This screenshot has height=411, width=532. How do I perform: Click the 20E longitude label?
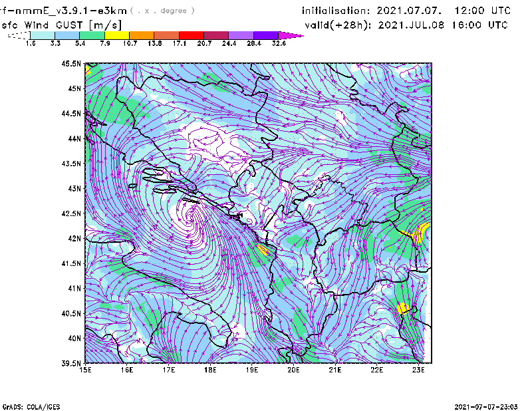click(x=293, y=370)
